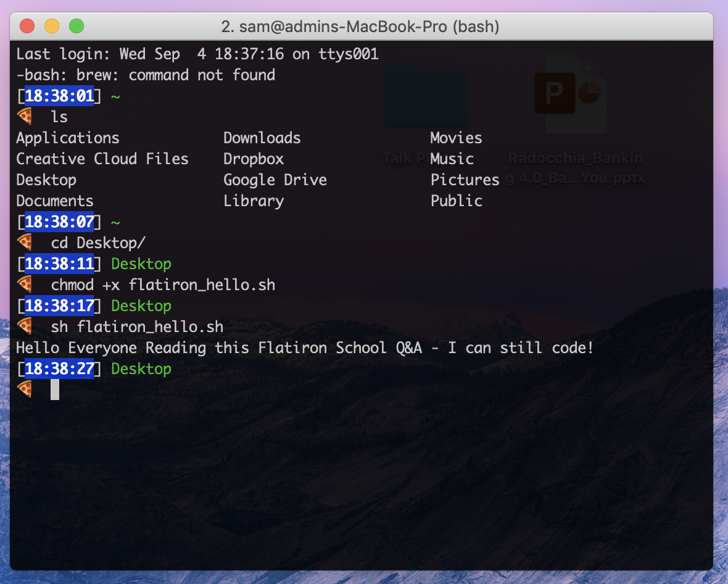Click 'Applications' in the ls output
Viewport: 728px width, 584px height.
(68, 138)
